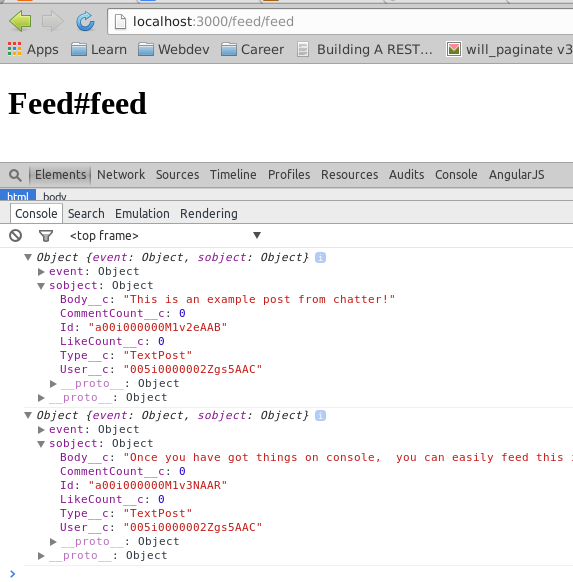The width and height of the screenshot is (573, 582).
Task: Select the Id value "a00i000000M1v2eAAB"
Action: point(157,327)
